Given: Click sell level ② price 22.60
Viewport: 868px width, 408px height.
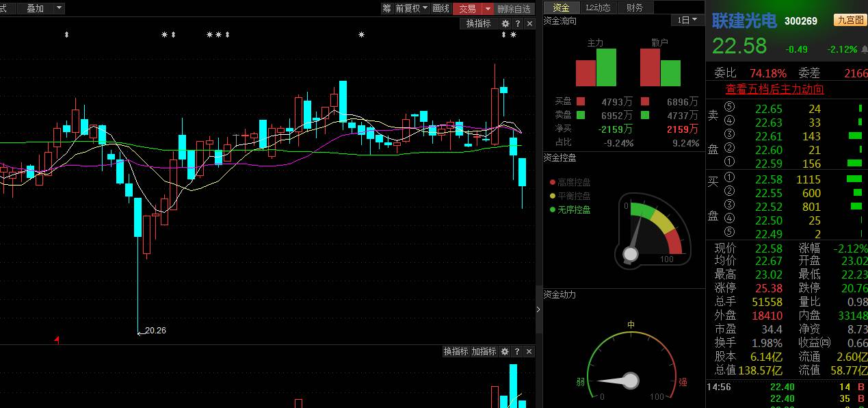Looking at the screenshot, I should tap(768, 150).
